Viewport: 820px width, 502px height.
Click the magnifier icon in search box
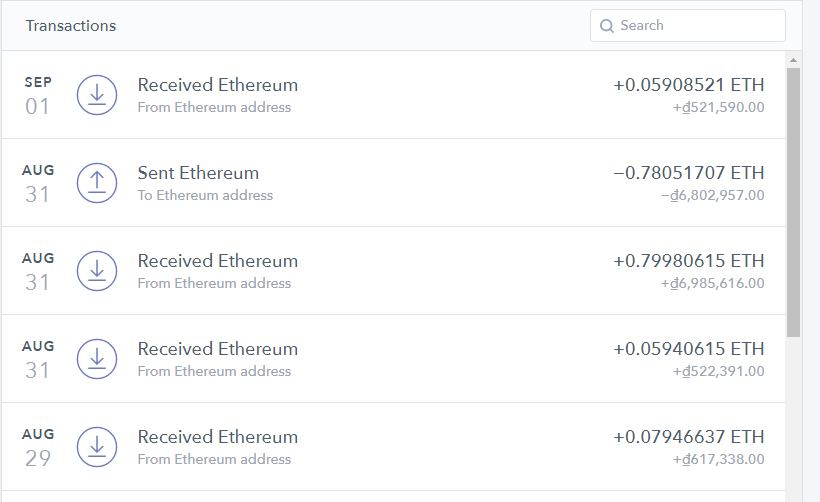(x=606, y=26)
